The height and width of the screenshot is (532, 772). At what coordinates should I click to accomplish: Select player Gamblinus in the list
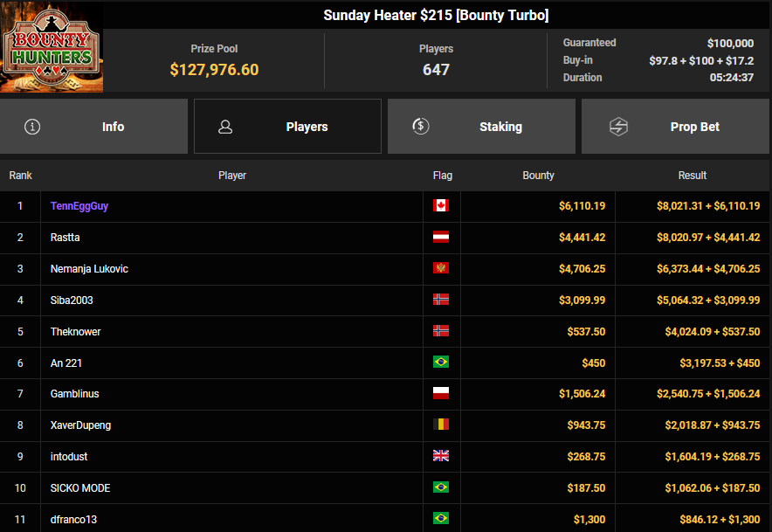74,394
